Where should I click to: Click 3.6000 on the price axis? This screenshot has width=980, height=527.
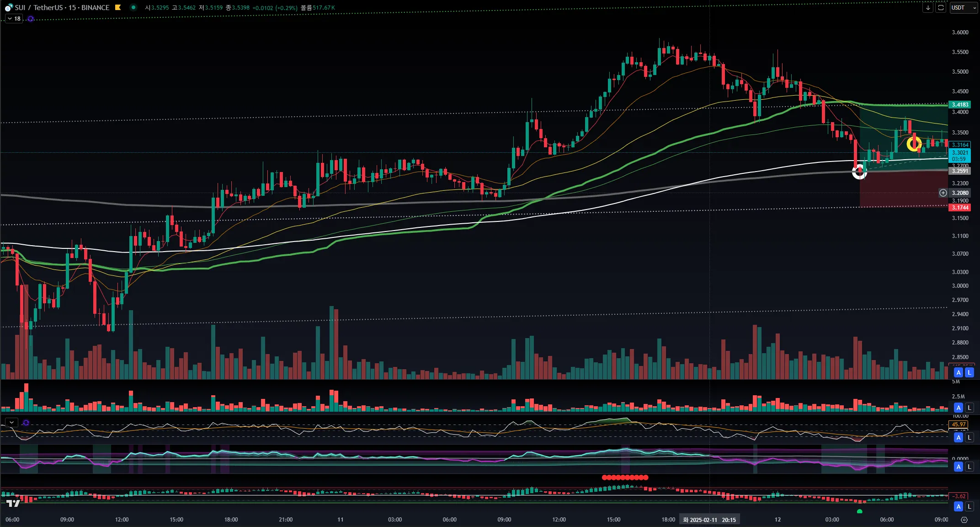[x=960, y=32]
